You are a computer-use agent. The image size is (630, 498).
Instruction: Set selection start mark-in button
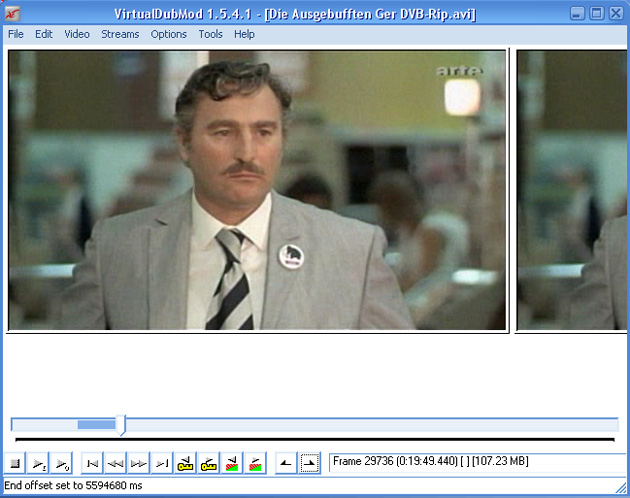pos(286,463)
